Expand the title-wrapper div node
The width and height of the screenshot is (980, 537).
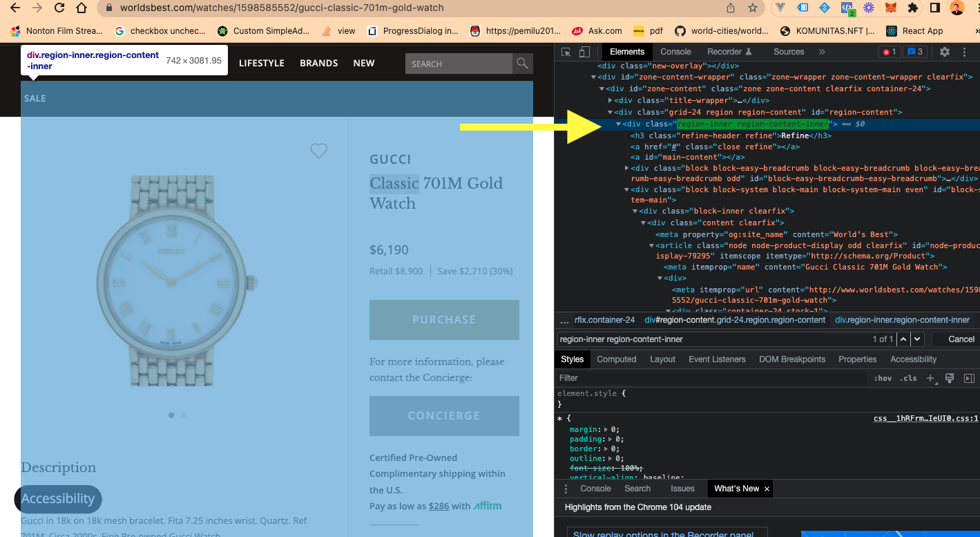[610, 100]
